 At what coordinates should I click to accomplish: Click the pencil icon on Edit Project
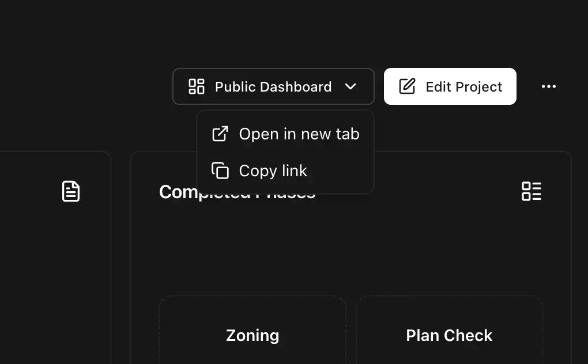coord(407,87)
